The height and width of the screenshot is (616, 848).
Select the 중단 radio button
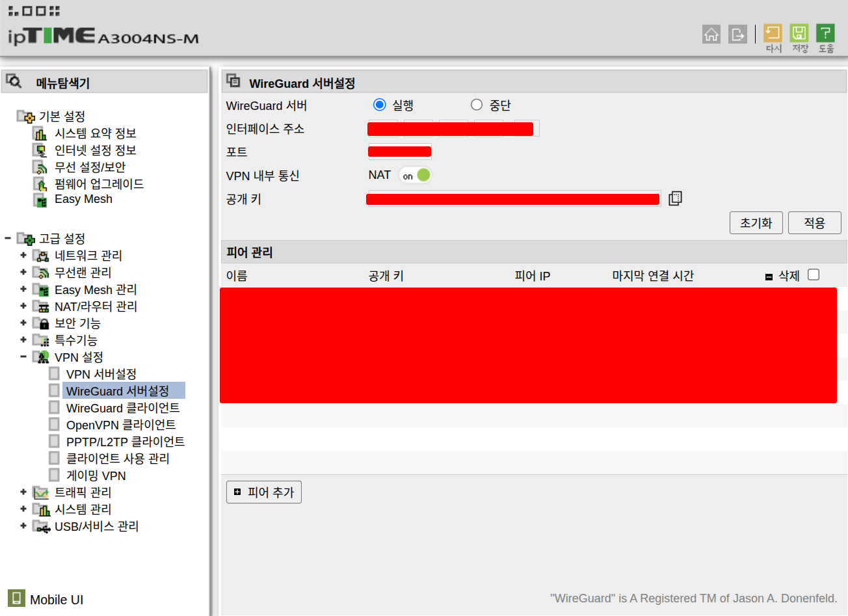477,105
